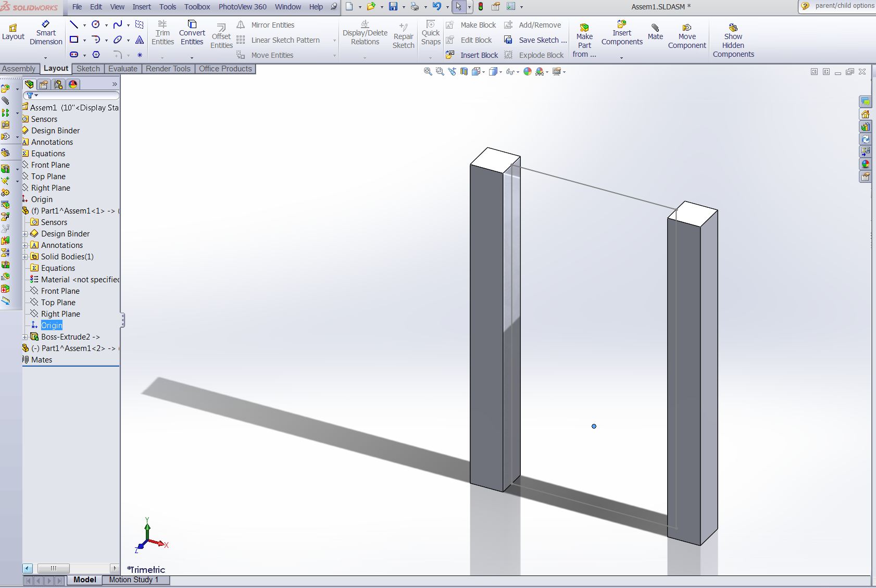This screenshot has height=588, width=876.
Task: Click the Insert Block button
Action: 473,55
